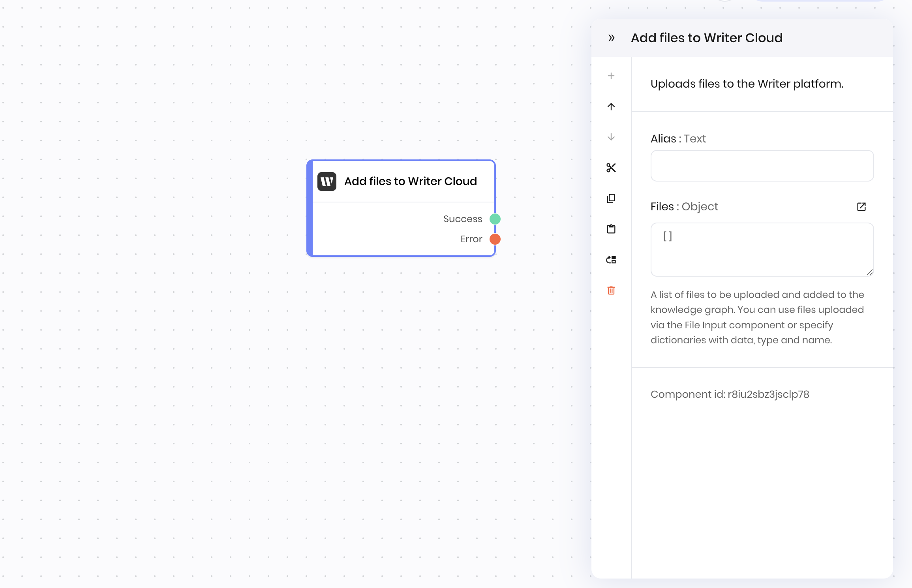Click the 'Uploads files to the Writer platform.' description
Screen dimensions: 912x588
747,84
